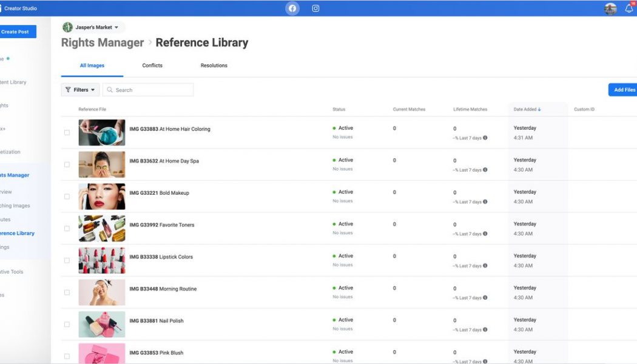The width and height of the screenshot is (637, 364).
Task: Open the Filters dropdown
Action: tap(80, 90)
